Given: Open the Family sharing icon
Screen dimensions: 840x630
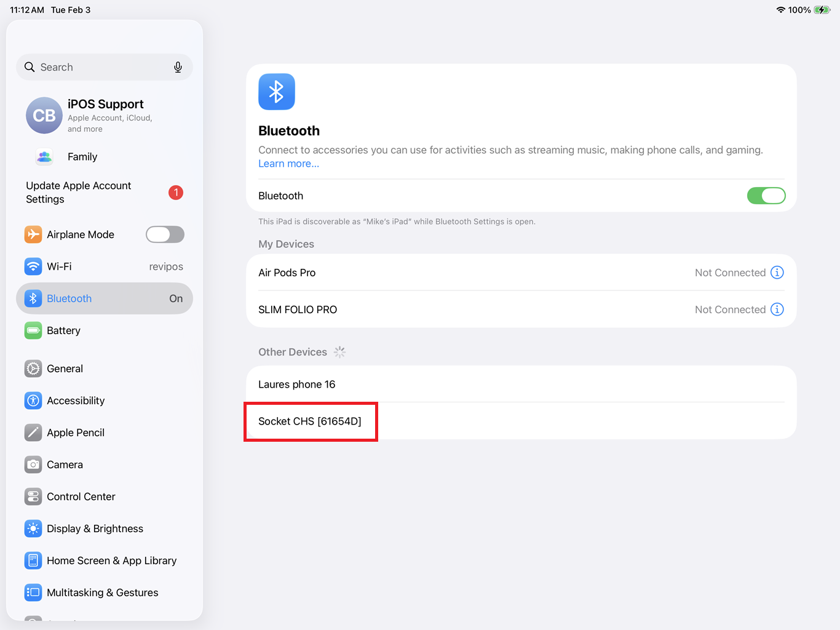Looking at the screenshot, I should (44, 157).
